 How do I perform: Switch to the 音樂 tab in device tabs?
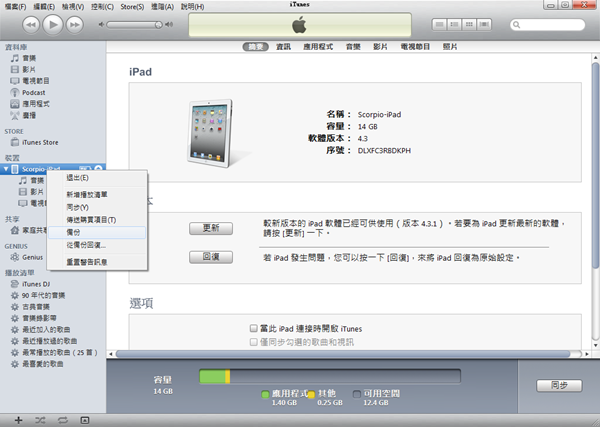353,47
